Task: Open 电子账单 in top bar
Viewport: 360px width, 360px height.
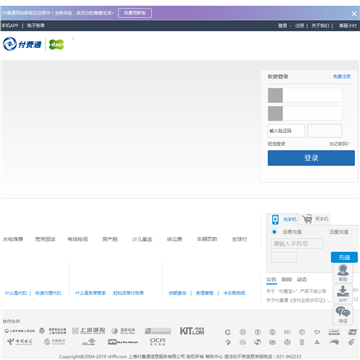Action: [36, 26]
